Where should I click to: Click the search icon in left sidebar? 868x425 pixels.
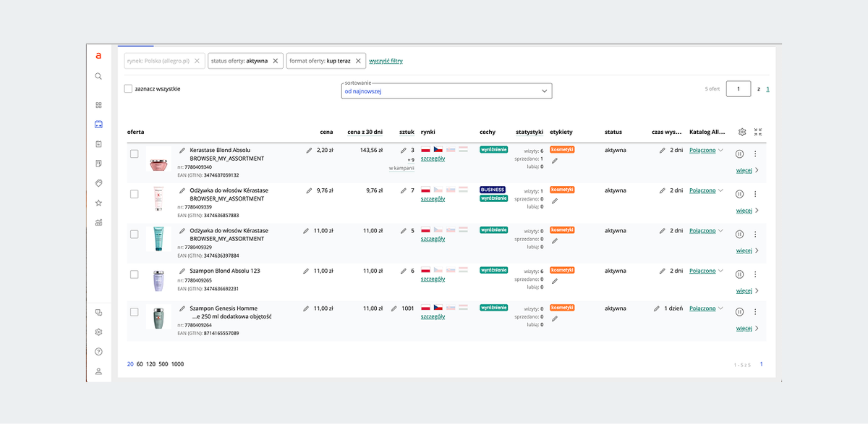click(x=98, y=76)
